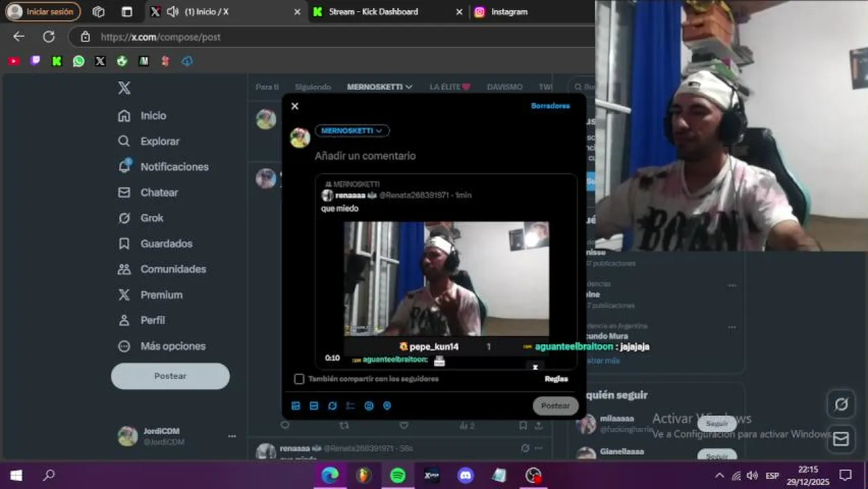Reload the current page
The height and width of the screenshot is (489, 868).
tap(49, 37)
